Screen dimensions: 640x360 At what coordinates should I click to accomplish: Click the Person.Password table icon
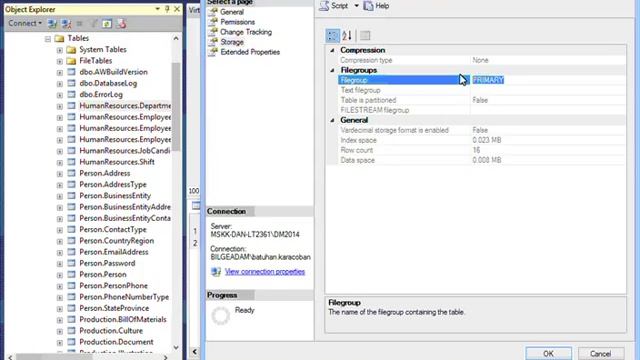[71, 263]
